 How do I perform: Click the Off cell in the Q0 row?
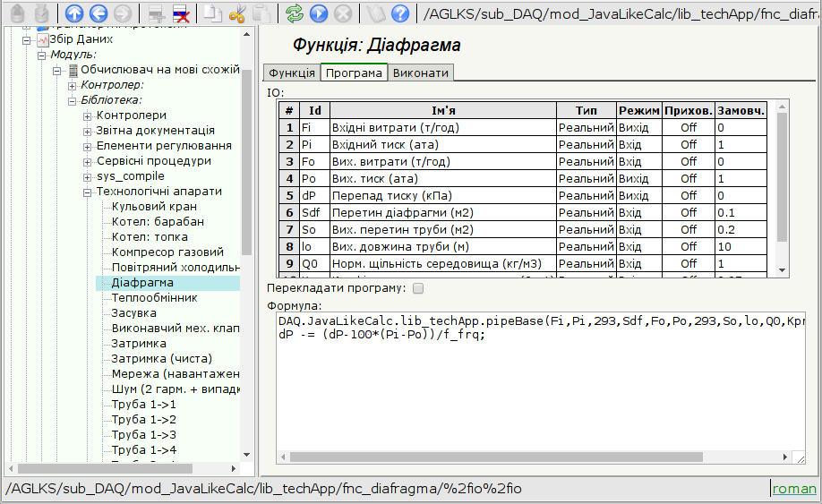pos(689,263)
